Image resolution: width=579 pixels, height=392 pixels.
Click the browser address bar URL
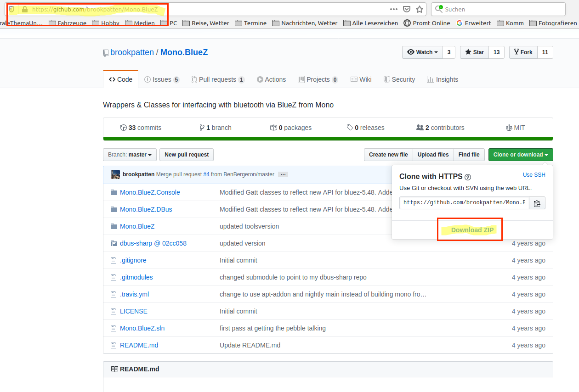(95, 9)
